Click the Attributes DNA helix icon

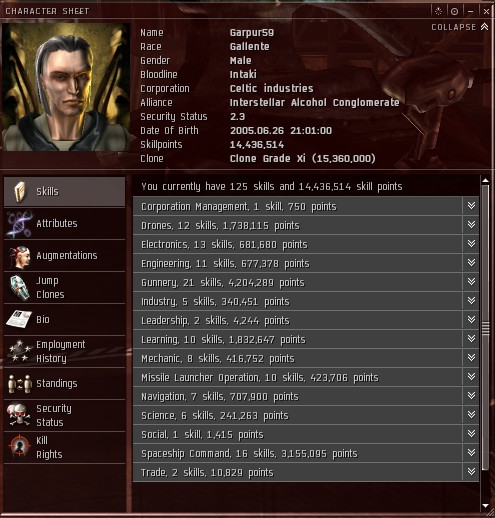pyautogui.click(x=19, y=223)
